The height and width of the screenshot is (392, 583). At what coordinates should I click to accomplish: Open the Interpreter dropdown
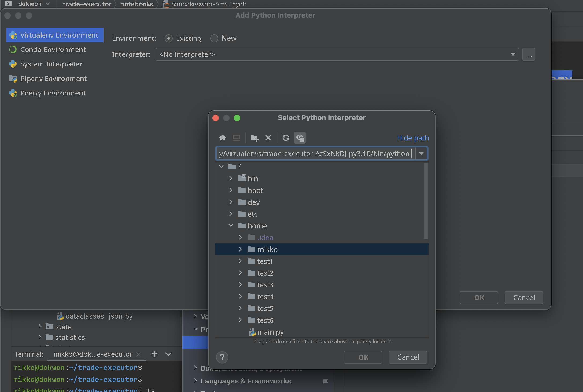coord(513,54)
